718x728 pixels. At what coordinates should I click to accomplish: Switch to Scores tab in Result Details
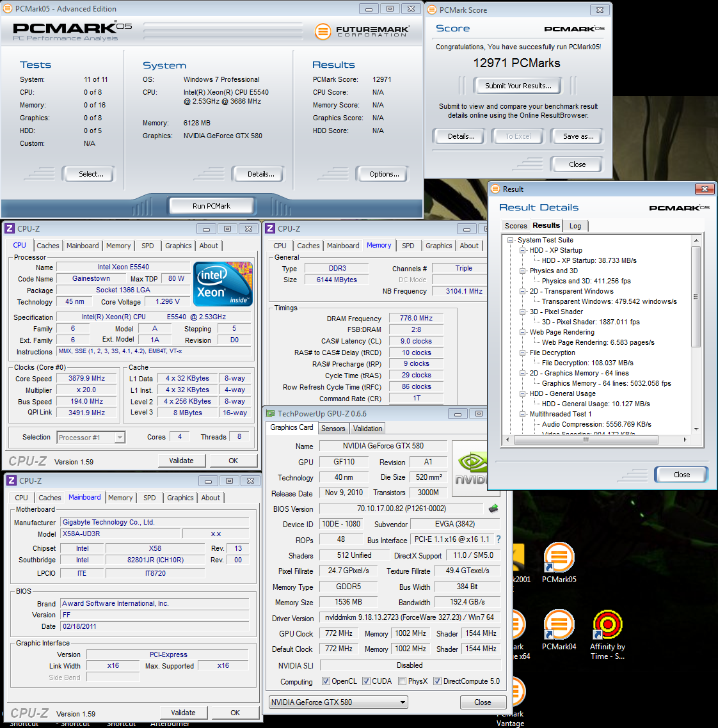516,226
